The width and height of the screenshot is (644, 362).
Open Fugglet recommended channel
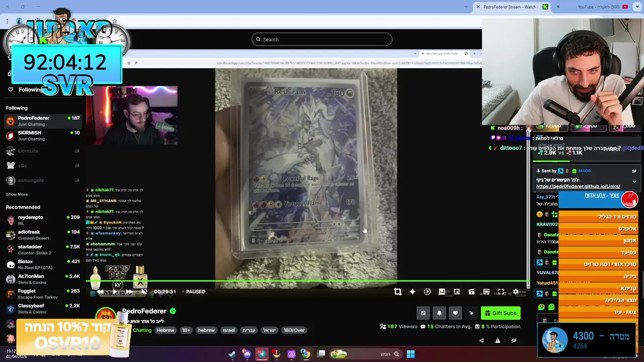(43, 294)
